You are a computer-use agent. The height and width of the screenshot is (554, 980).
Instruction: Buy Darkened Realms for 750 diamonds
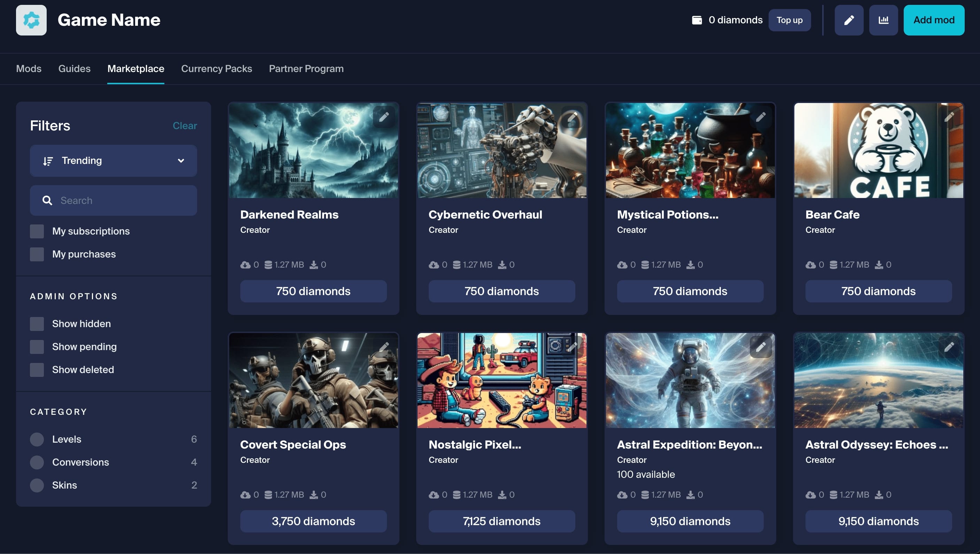tap(313, 292)
